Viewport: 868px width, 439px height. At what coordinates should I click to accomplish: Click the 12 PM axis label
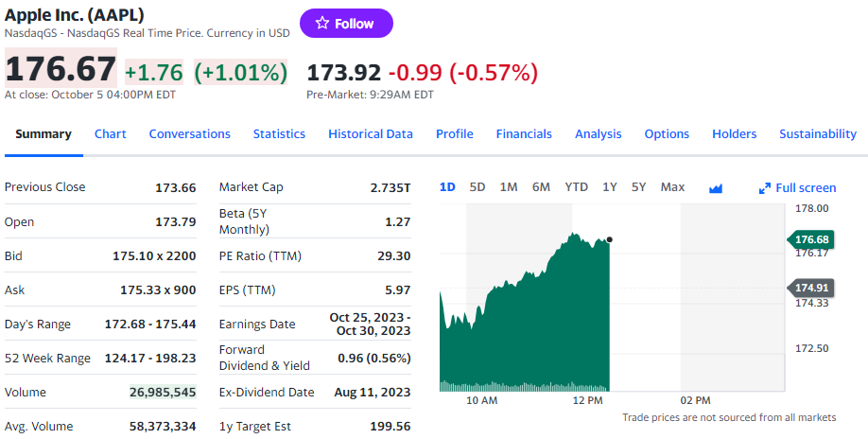(x=587, y=400)
